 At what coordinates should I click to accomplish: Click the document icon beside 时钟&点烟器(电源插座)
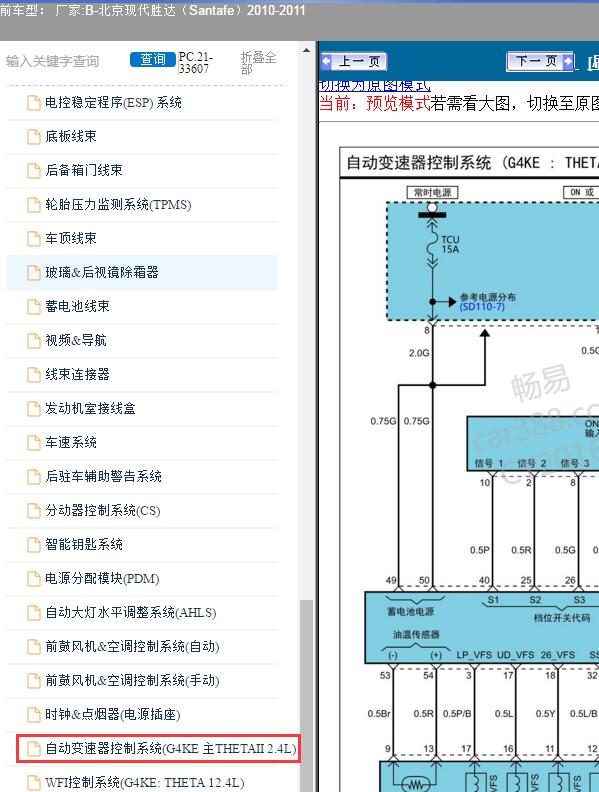(33, 715)
